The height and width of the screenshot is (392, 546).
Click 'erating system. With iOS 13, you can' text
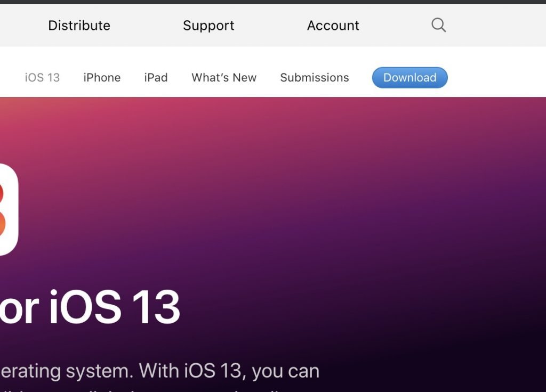pos(160,371)
